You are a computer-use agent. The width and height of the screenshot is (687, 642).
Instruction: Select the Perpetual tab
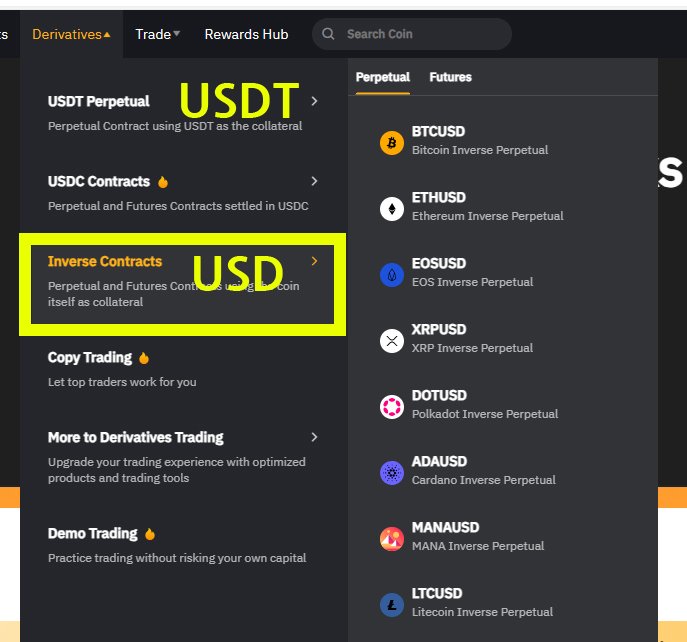382,77
